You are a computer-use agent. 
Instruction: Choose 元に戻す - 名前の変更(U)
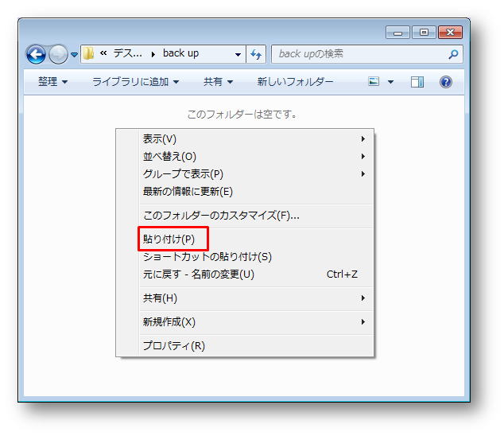click(257, 274)
